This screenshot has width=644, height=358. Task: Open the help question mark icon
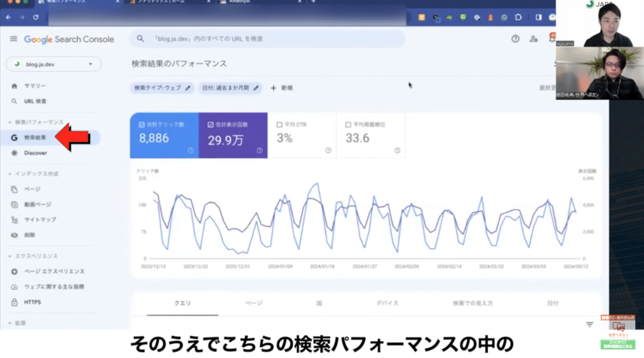click(x=515, y=38)
